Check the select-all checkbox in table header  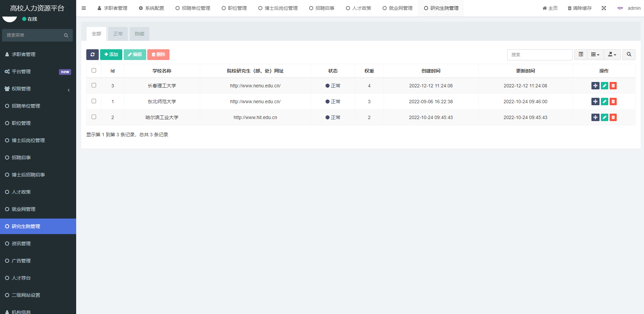[94, 70]
